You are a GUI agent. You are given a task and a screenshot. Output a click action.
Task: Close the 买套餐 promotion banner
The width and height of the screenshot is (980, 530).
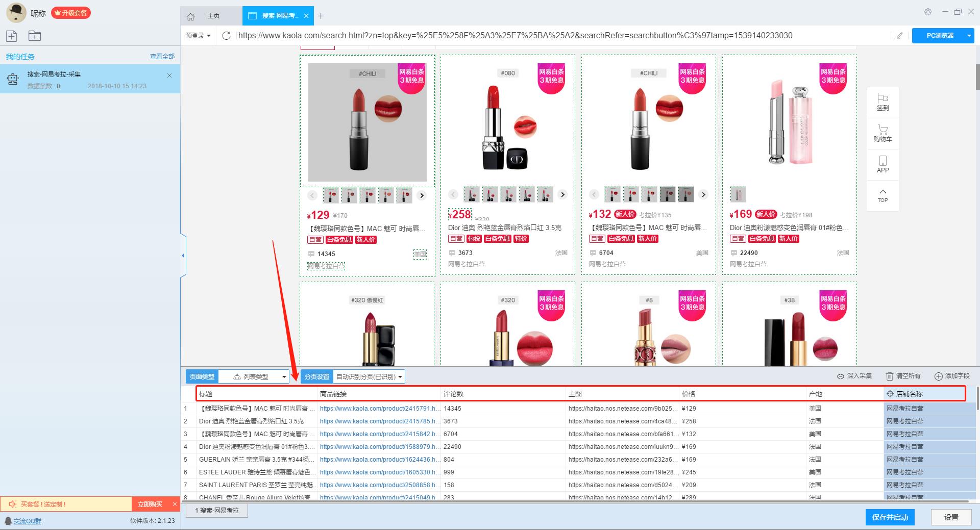tap(175, 504)
